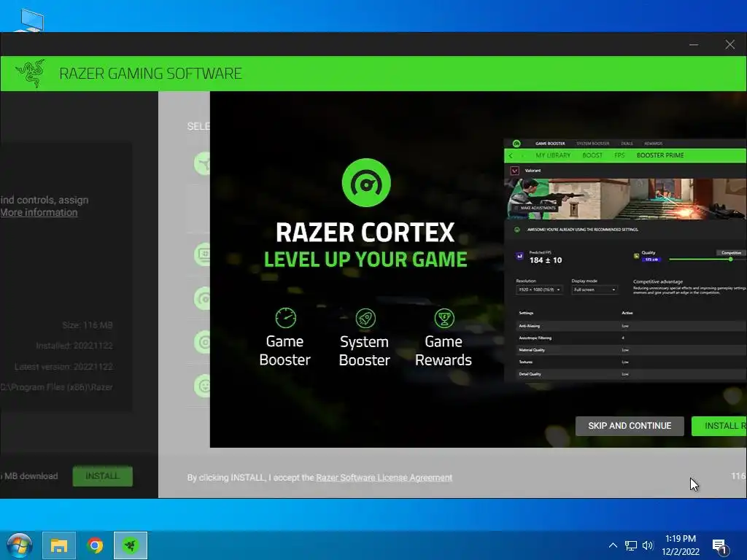The width and height of the screenshot is (747, 560).
Task: Click the RAZER CORTEX title text
Action: (365, 233)
